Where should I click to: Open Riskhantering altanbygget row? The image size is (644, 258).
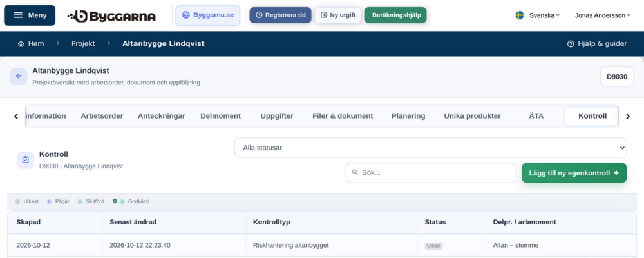[x=291, y=246]
